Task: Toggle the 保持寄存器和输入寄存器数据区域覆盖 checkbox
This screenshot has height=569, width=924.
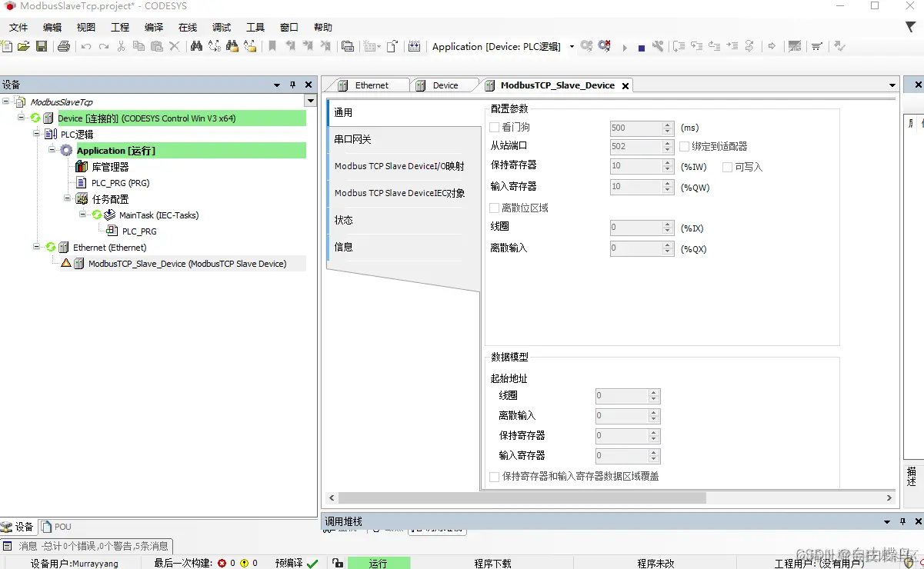Action: [495, 477]
